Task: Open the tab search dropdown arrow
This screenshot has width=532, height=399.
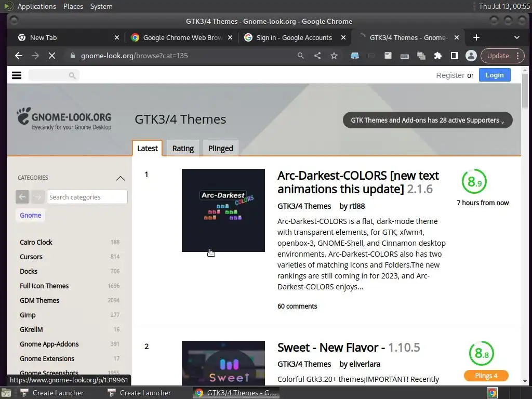Action: tap(517, 37)
